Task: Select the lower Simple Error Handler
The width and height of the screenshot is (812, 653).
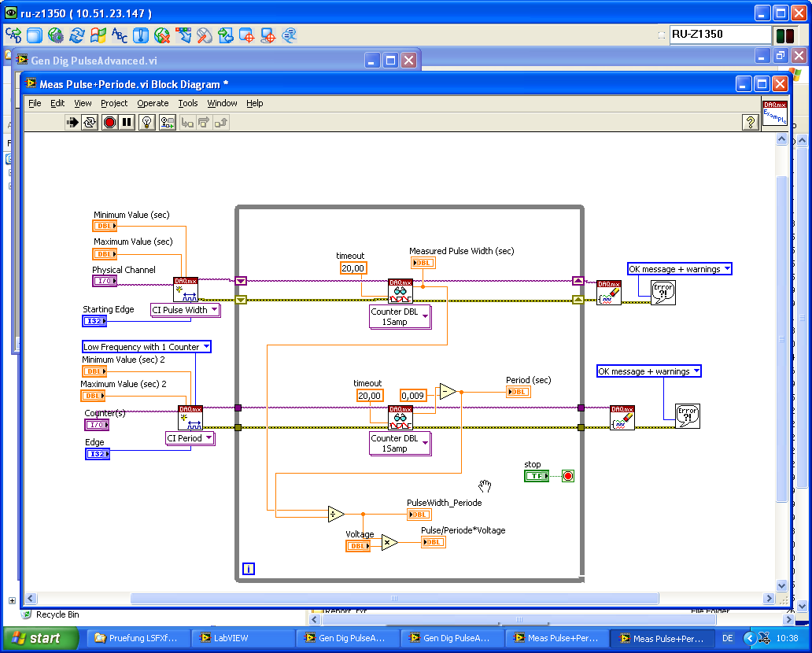Action: pyautogui.click(x=688, y=416)
